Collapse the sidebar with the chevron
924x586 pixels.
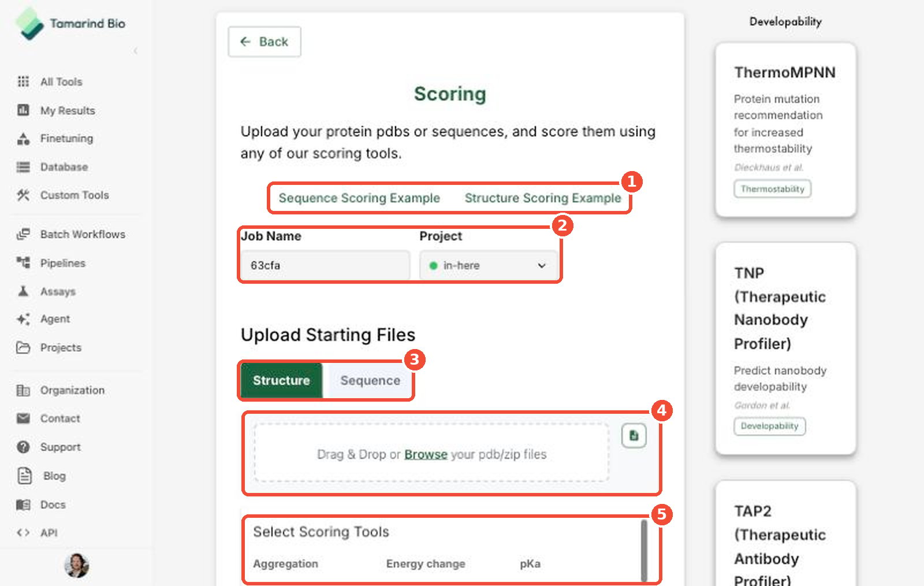coord(136,51)
